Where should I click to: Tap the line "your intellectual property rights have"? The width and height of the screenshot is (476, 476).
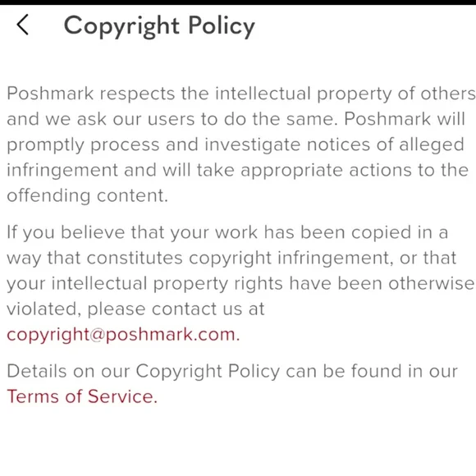click(x=240, y=284)
